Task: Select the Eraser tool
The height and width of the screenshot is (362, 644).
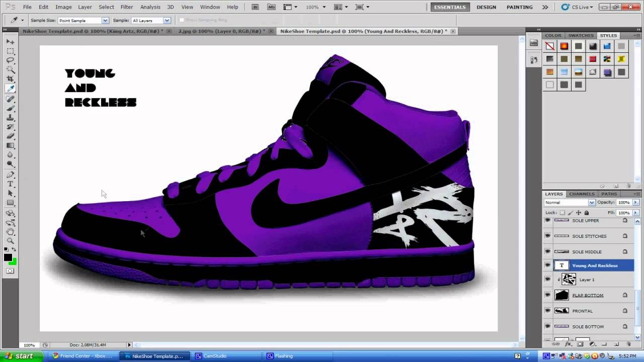Action: tap(10, 136)
